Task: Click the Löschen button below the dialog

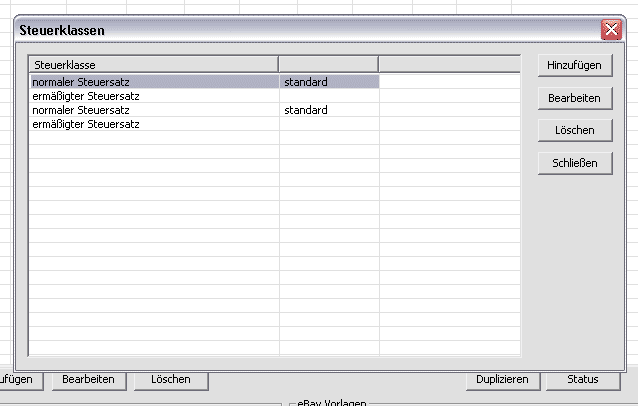Action: pyautogui.click(x=170, y=380)
